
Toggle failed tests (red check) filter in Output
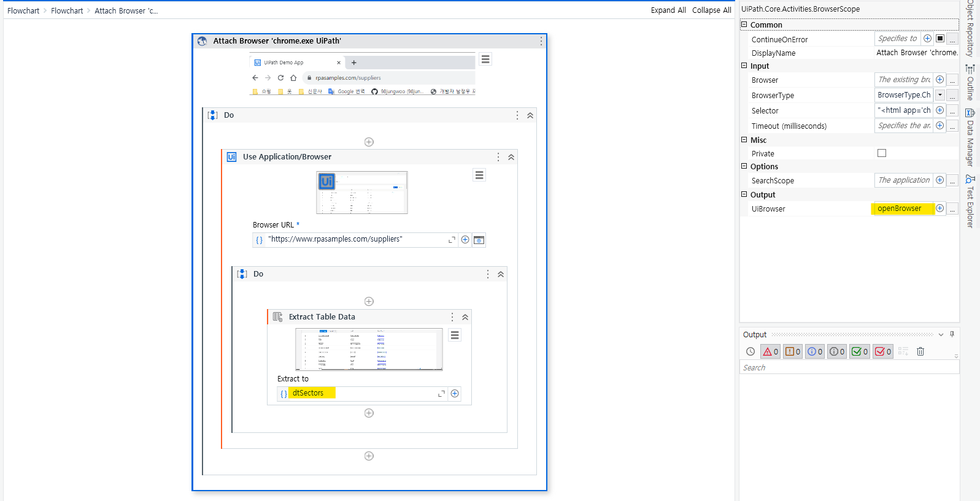tap(883, 351)
